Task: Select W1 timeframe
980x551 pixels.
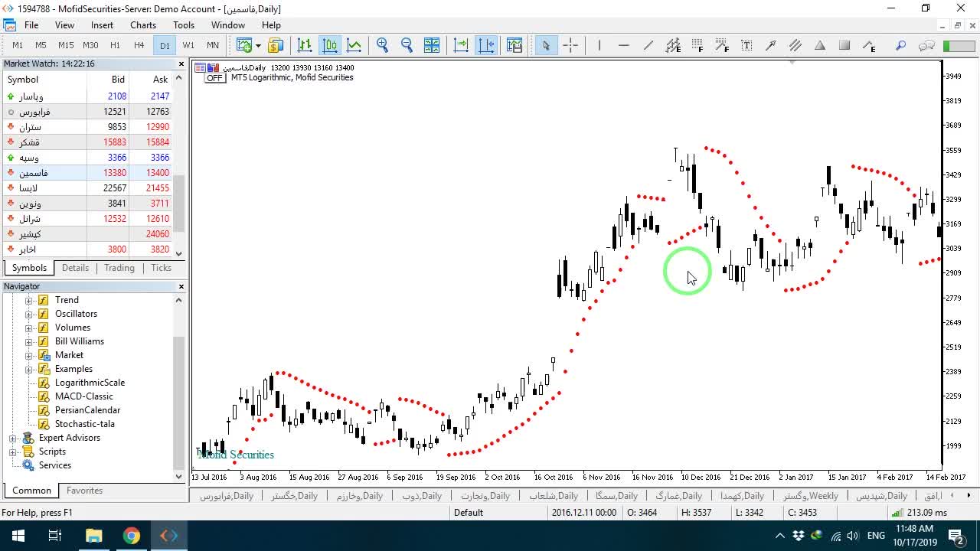Action: 188,45
